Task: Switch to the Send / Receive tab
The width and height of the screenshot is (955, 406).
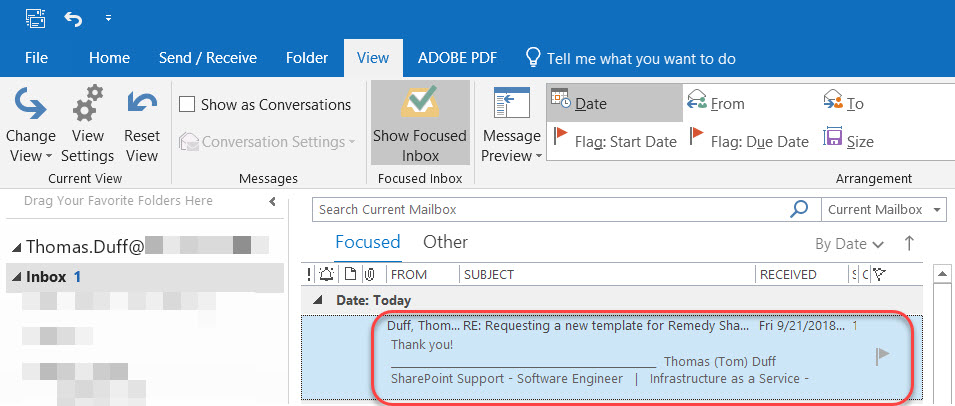Action: pos(208,58)
